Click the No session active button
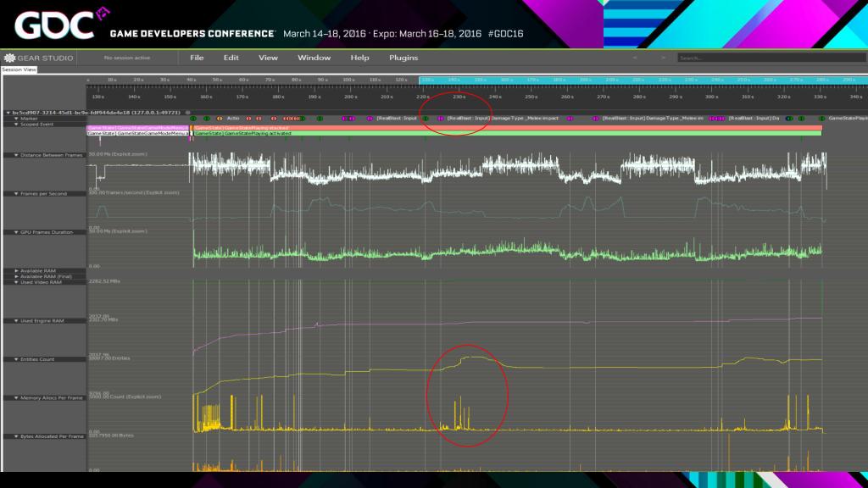This screenshot has height=488, width=868. tap(126, 58)
